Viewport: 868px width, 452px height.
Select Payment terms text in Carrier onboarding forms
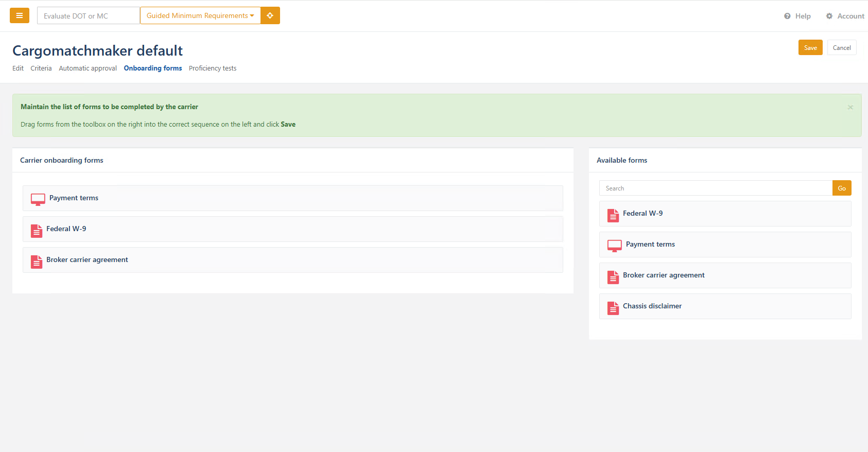coord(74,198)
